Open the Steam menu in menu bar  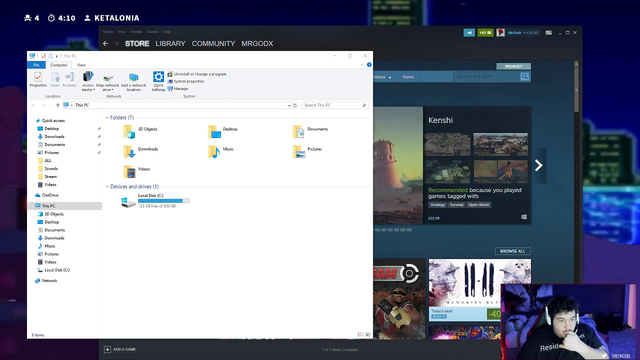pyautogui.click(x=108, y=32)
